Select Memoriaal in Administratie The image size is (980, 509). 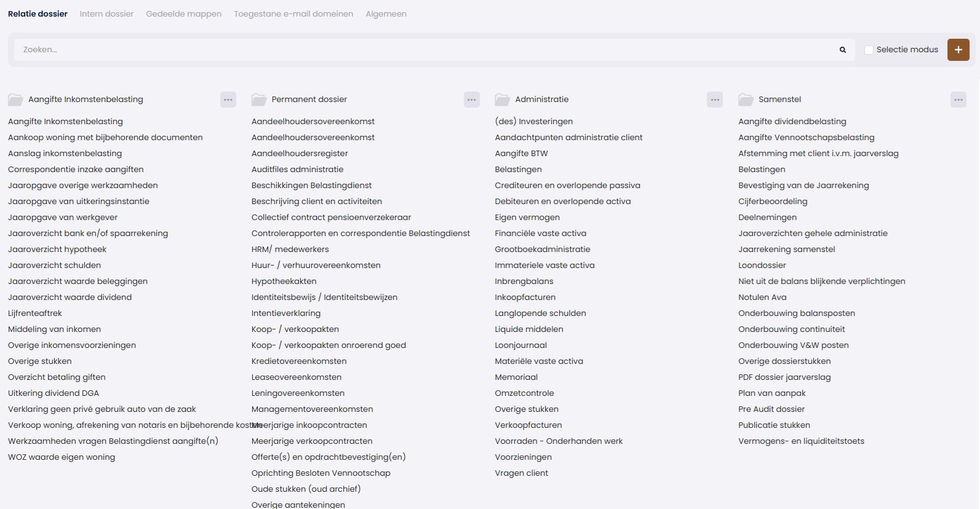(516, 377)
